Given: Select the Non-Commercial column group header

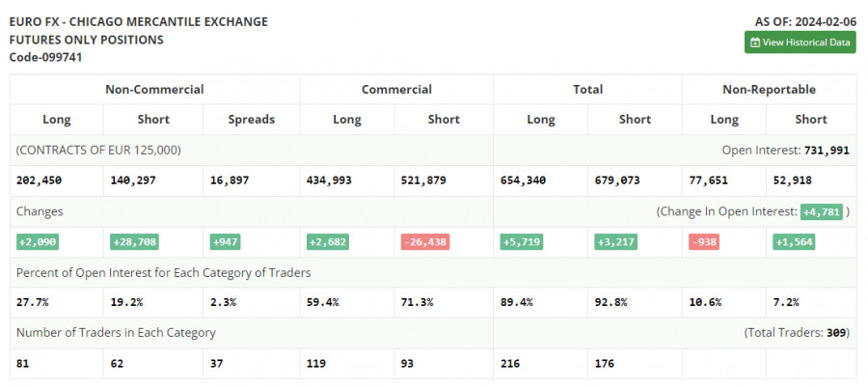Looking at the screenshot, I should (154, 89).
